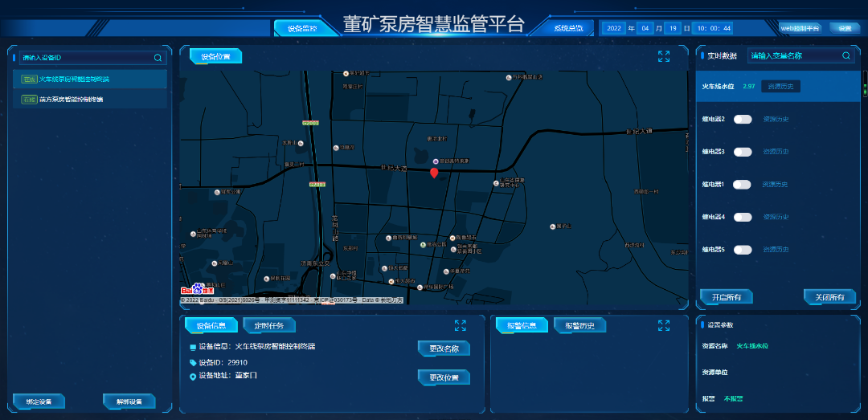Image resolution: width=868 pixels, height=420 pixels.
Task: Select the second online device in the list
Action: 74,100
